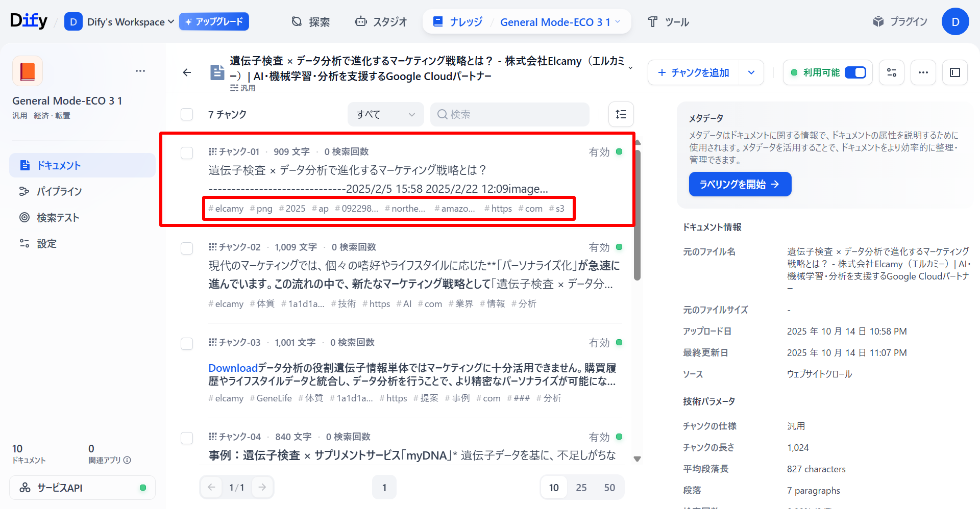Click the ラベリングを開始 button
The width and height of the screenshot is (980, 509).
coord(740,184)
